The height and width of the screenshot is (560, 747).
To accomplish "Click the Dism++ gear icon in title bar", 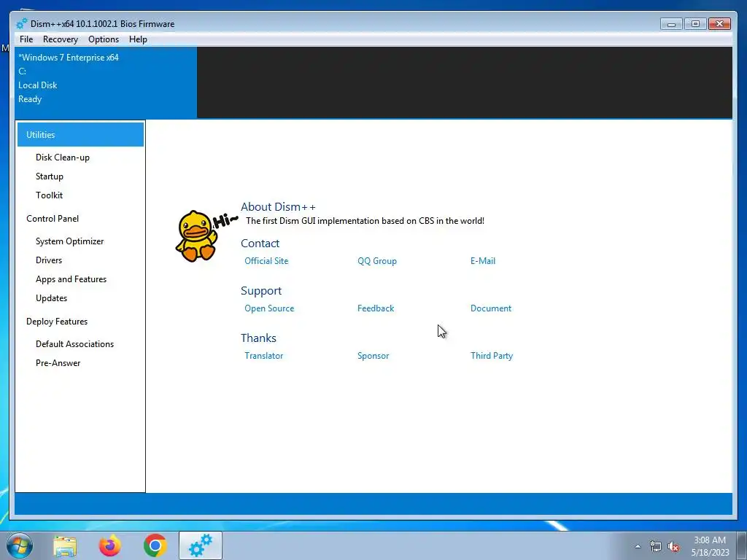I will tap(21, 24).
